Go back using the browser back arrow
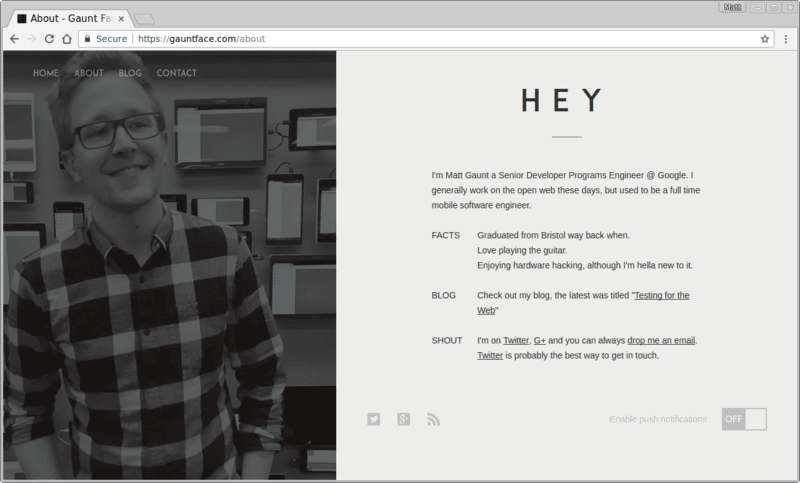Image resolution: width=800 pixels, height=483 pixels. tap(13, 39)
